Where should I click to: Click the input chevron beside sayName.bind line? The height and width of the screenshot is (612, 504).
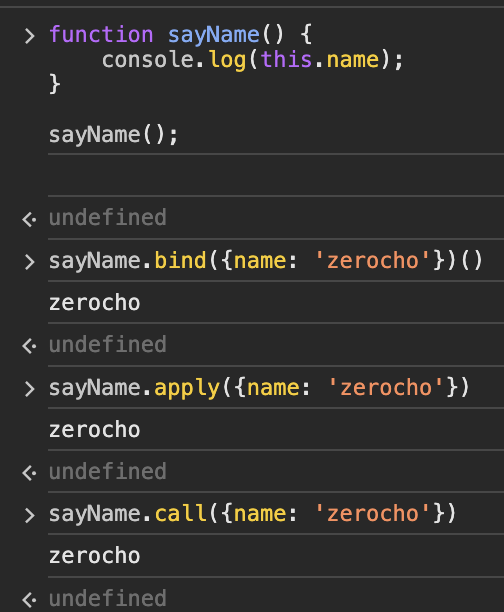pyautogui.click(x=30, y=262)
